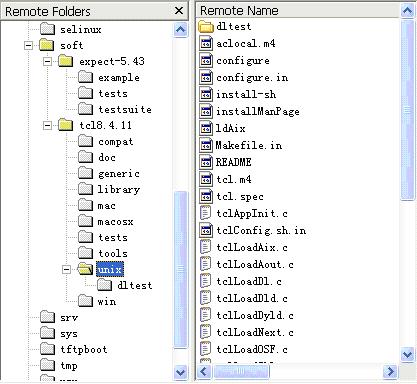Select the configure file
Image resolution: width=417 pixels, height=384 pixels.
[x=243, y=61]
